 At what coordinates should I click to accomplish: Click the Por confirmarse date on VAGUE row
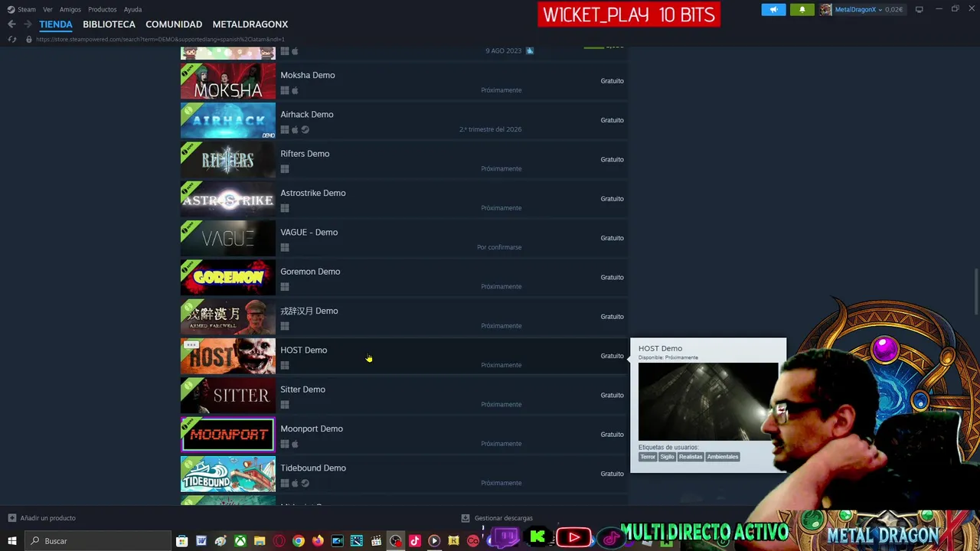point(499,247)
